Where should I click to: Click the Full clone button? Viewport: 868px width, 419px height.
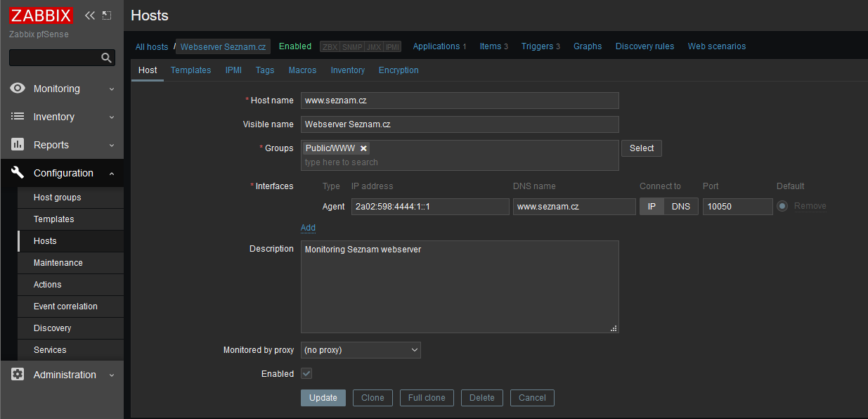[x=427, y=398]
